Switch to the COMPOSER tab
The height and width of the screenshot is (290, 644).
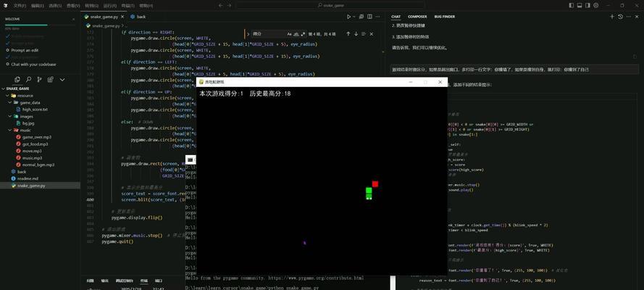tap(417, 17)
